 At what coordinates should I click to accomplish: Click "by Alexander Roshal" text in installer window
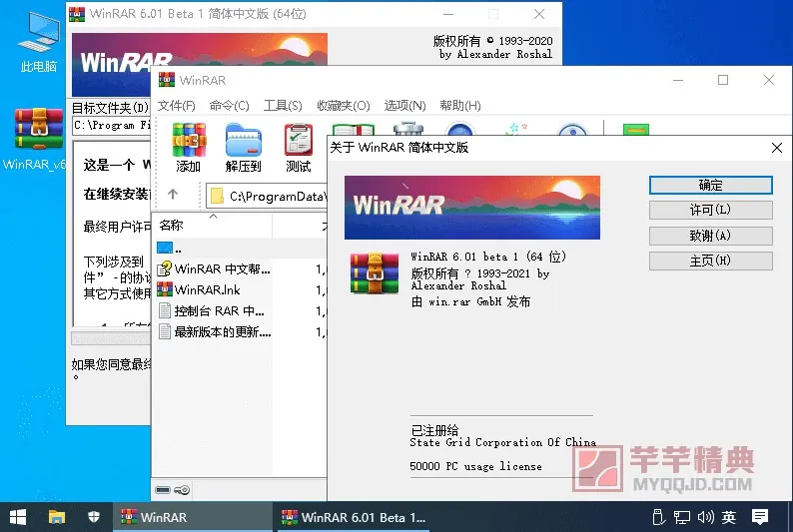[x=495, y=54]
